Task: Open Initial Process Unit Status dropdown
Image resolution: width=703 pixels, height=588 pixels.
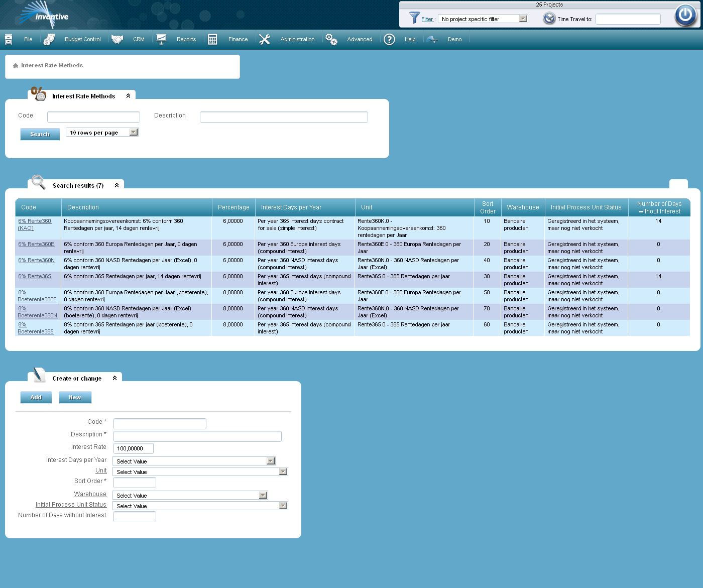Action: 200,506
